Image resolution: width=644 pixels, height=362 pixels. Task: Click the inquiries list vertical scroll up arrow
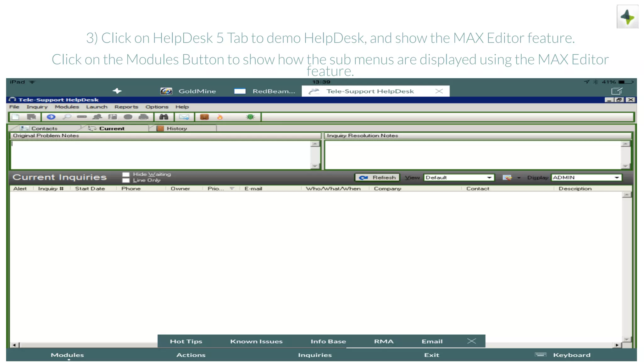point(627,195)
